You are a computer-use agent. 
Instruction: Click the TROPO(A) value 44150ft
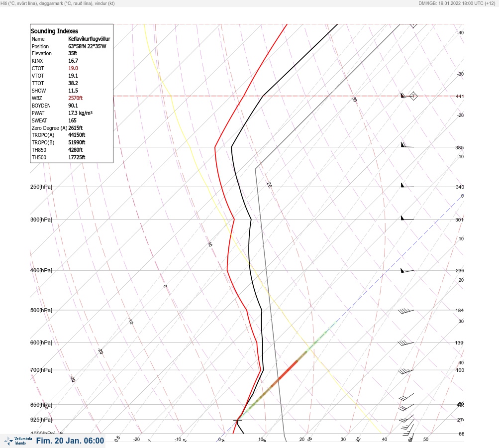(x=77, y=135)
